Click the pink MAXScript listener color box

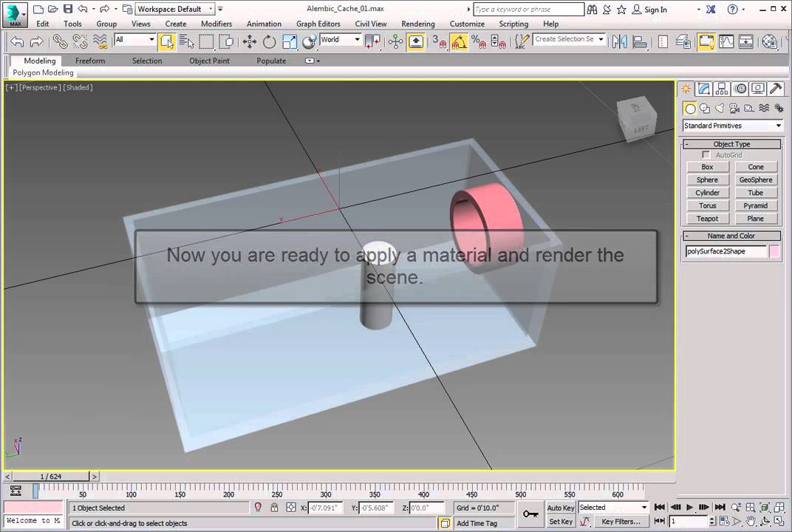point(33,507)
